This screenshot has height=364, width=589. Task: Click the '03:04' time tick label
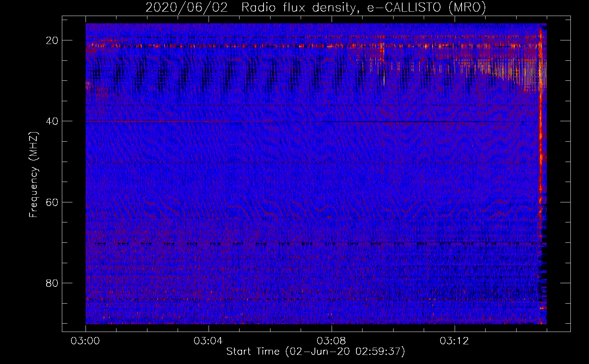point(208,341)
